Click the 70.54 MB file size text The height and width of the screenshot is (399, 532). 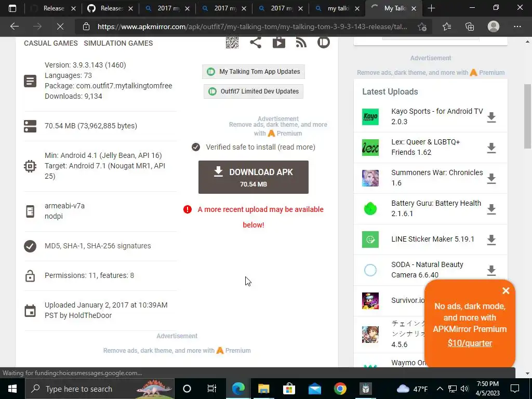91,126
